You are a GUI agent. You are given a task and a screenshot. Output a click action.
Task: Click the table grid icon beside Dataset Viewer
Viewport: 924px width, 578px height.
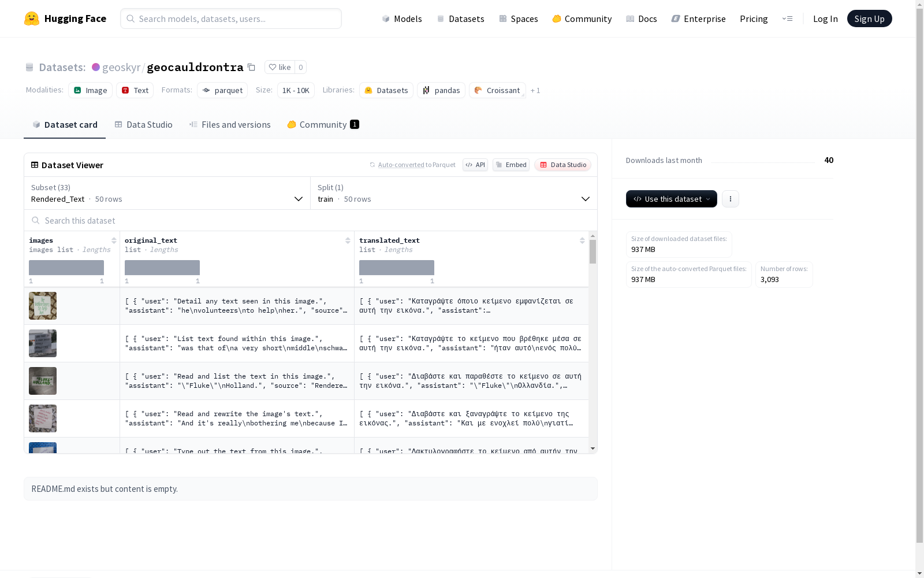click(35, 165)
